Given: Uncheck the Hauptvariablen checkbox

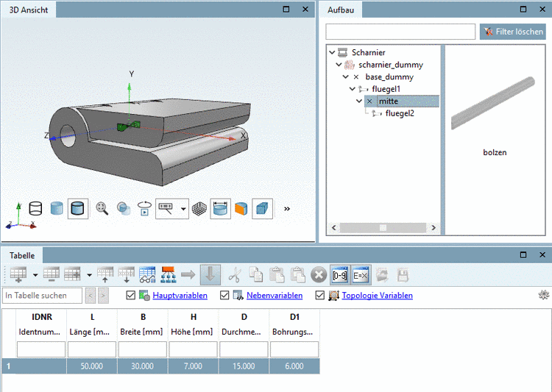Looking at the screenshot, I should tap(131, 296).
